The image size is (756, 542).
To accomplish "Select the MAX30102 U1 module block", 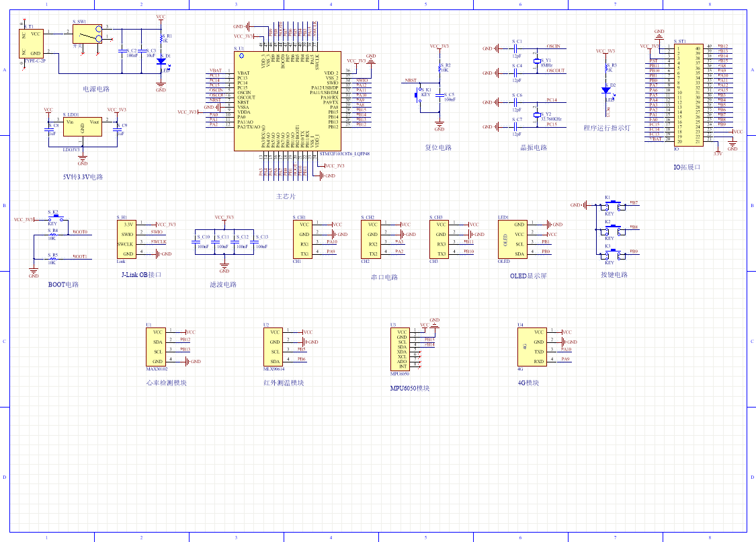I will 156,347.
